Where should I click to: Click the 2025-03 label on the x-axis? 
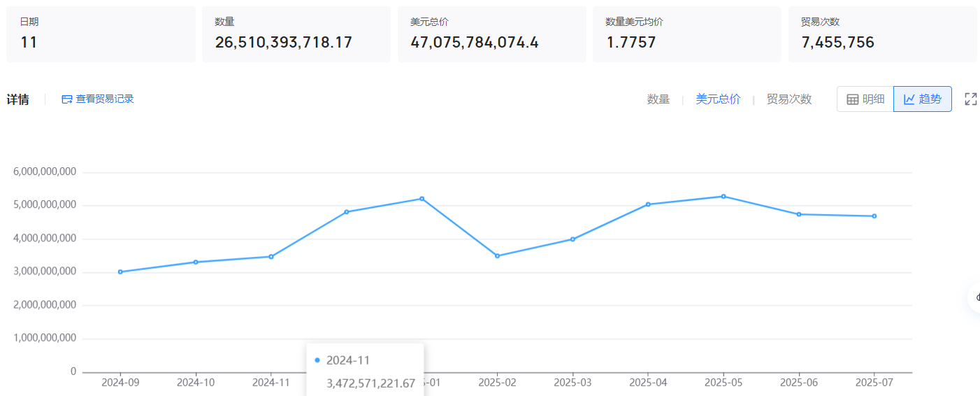coord(572,383)
